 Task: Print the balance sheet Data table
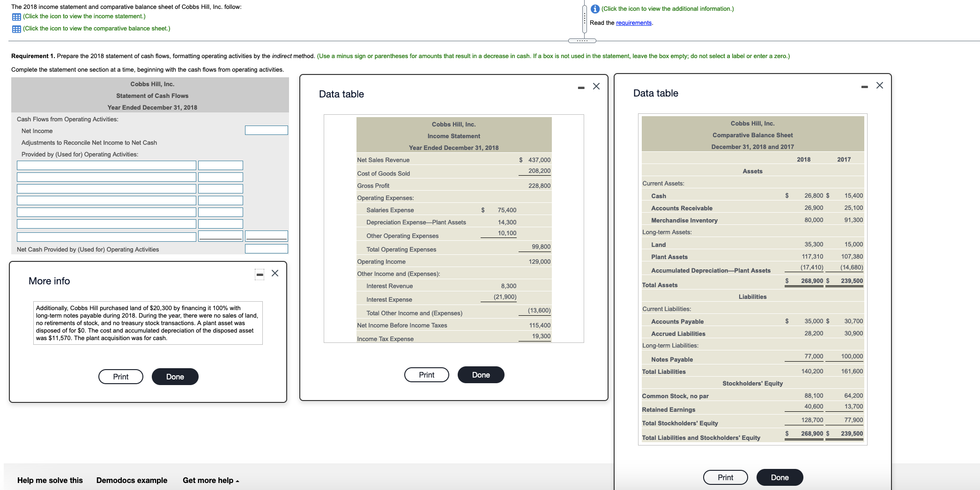pyautogui.click(x=726, y=477)
